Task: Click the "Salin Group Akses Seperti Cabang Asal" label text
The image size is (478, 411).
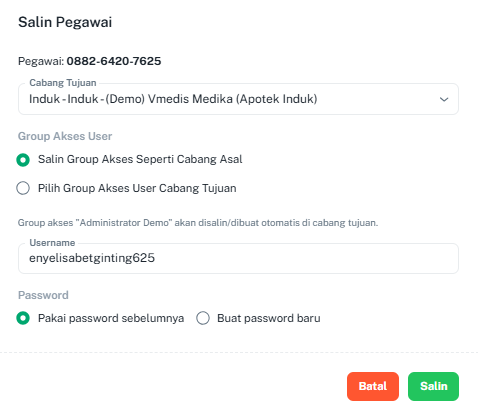Action: (140, 159)
